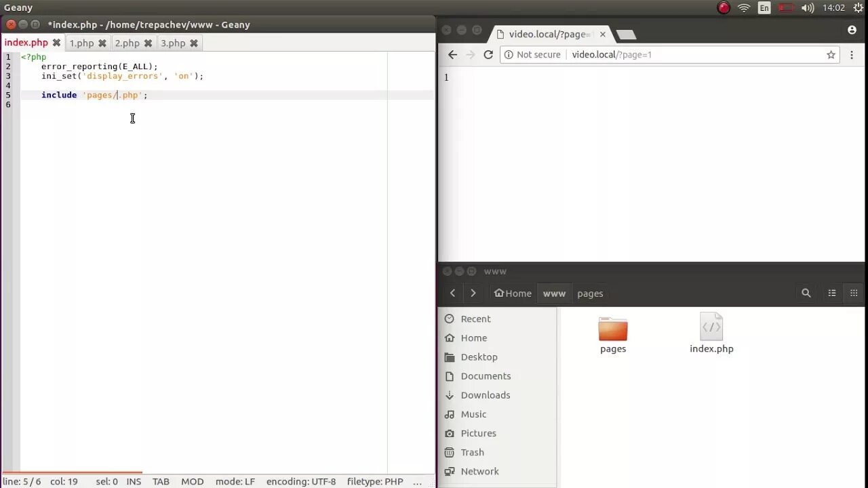The width and height of the screenshot is (868, 488).
Task: Open the 14:02 clock menu
Action: 833,8
